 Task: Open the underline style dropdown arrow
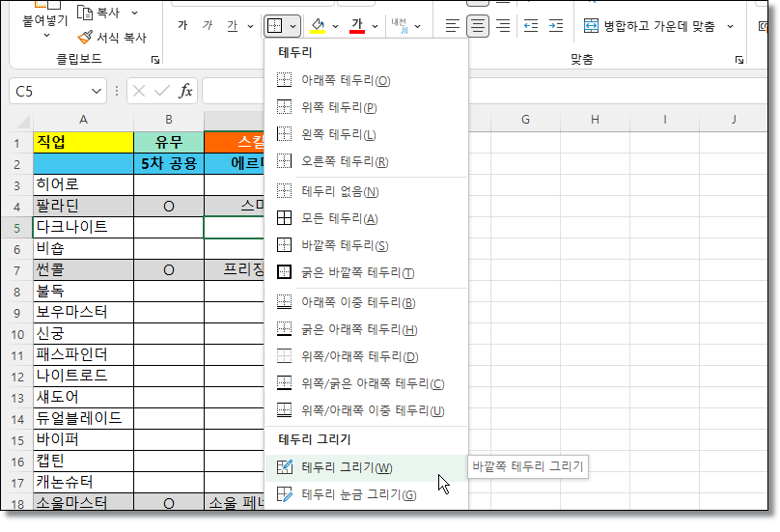[250, 26]
